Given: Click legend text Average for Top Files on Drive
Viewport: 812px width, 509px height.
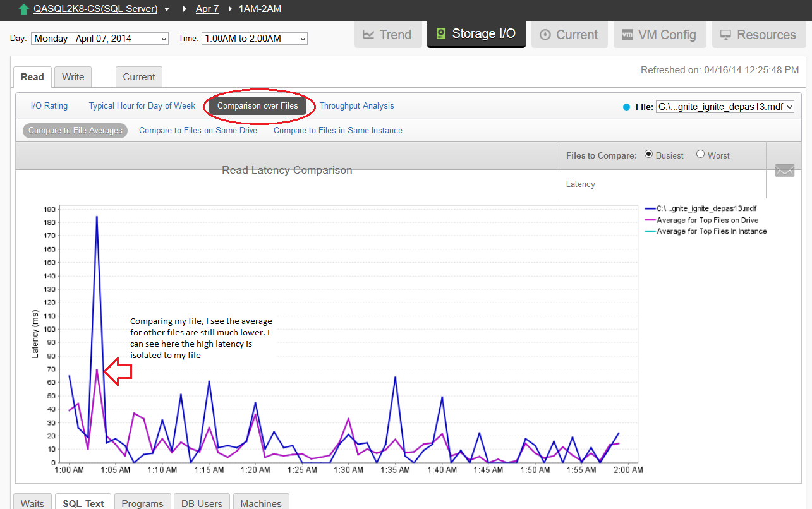Looking at the screenshot, I should [708, 220].
